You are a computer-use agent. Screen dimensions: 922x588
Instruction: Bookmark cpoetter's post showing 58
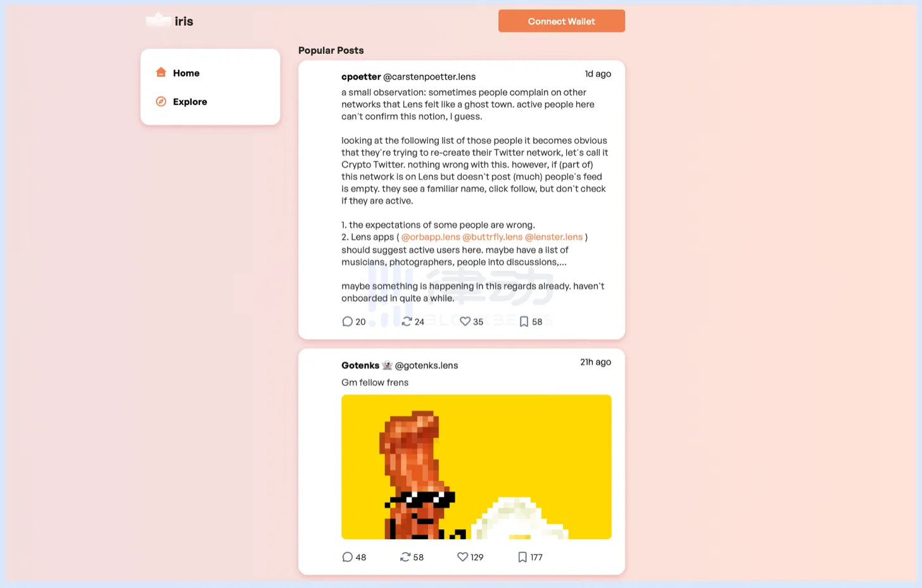tap(524, 322)
